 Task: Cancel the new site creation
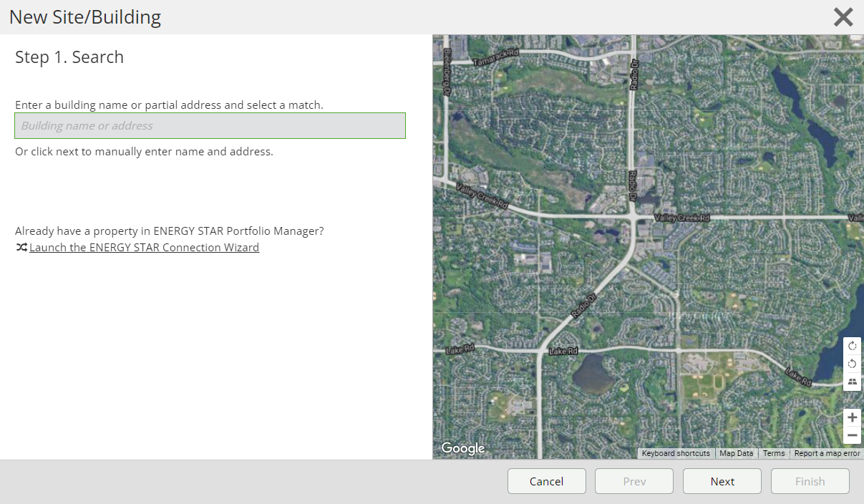546,481
